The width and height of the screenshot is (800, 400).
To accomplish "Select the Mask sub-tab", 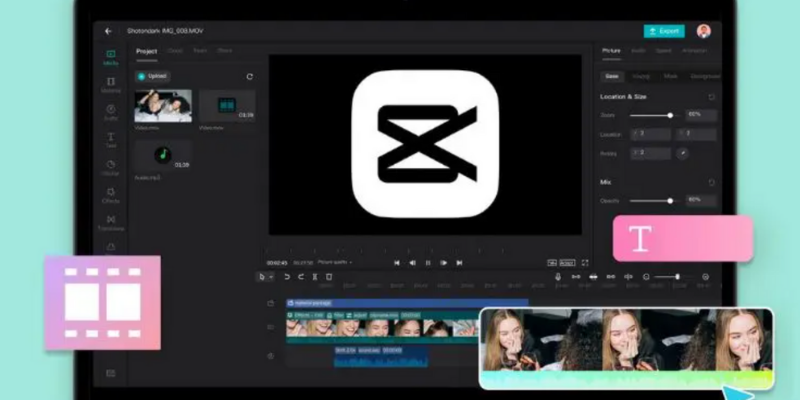I will tap(670, 77).
